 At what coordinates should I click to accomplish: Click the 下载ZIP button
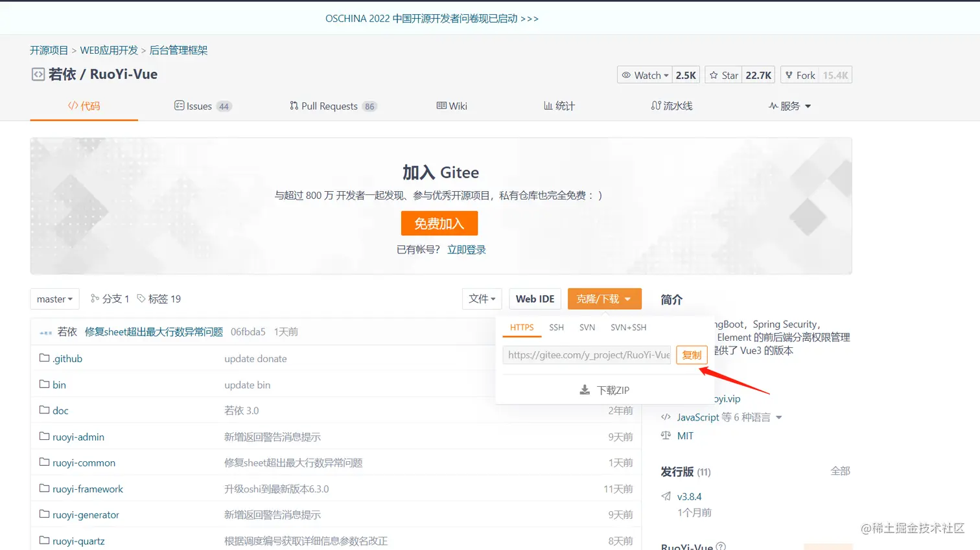coord(604,390)
